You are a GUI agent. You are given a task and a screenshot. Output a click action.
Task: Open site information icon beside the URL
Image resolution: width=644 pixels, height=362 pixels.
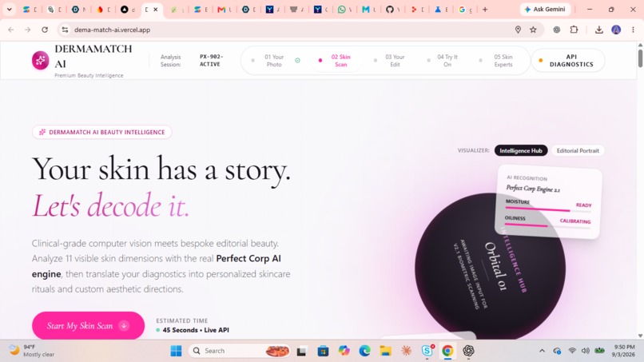pos(65,30)
